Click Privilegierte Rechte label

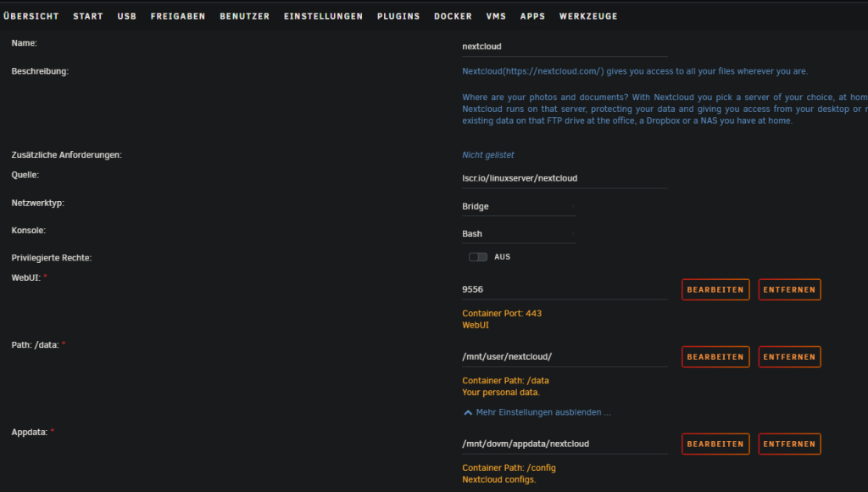pyautogui.click(x=52, y=258)
